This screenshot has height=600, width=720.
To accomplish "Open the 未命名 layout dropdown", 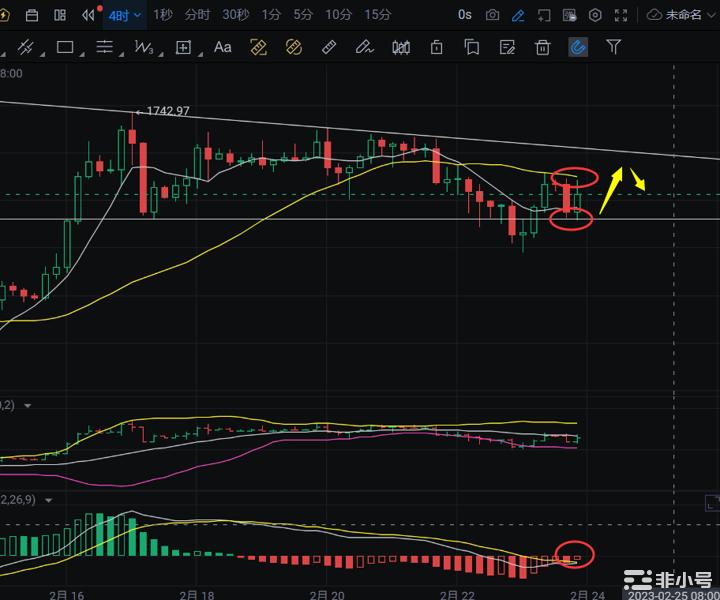I will point(682,15).
